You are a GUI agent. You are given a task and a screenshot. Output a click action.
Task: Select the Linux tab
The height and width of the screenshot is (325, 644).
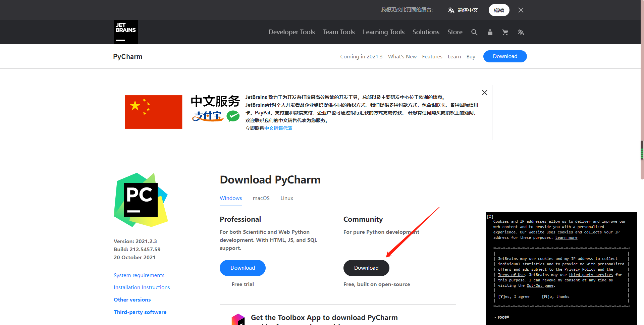[287, 198]
